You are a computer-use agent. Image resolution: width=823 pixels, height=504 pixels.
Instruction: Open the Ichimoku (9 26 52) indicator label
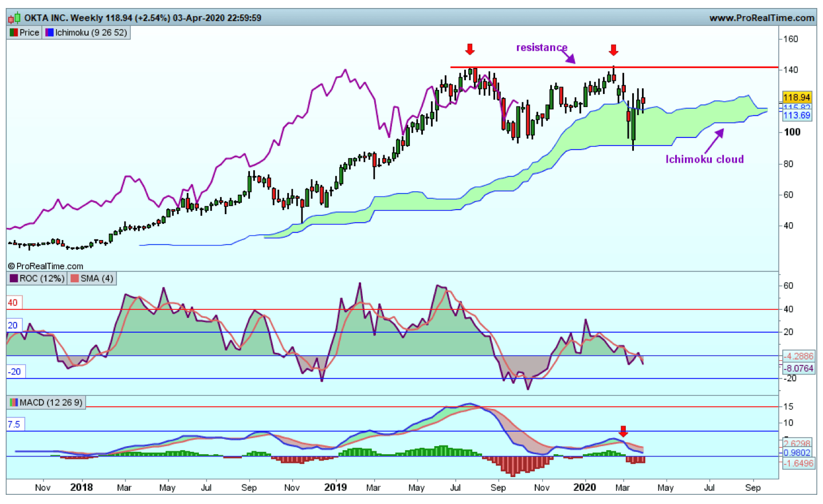pyautogui.click(x=91, y=33)
